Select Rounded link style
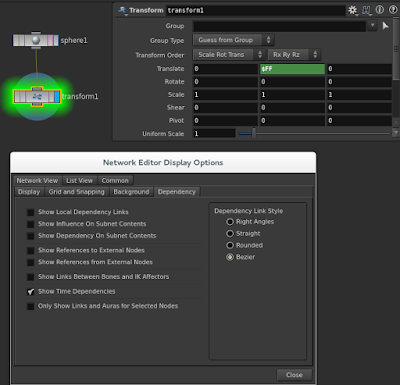400x385 pixels. point(230,246)
